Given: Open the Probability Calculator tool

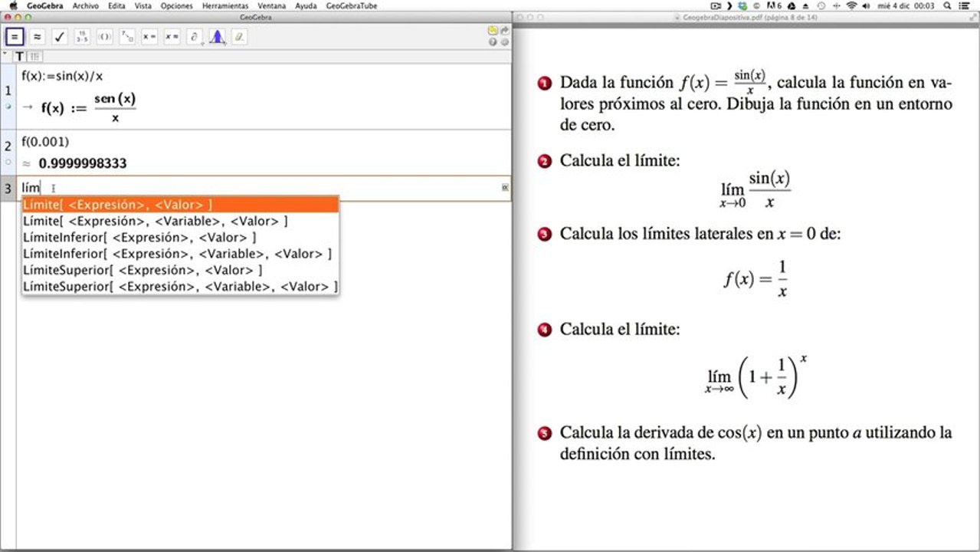Looking at the screenshot, I should [217, 36].
